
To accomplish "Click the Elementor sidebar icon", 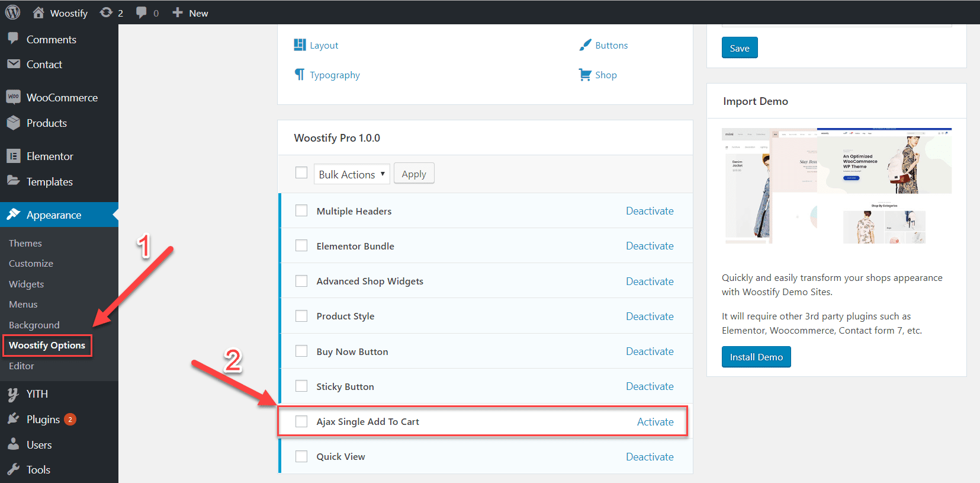I will tap(14, 156).
